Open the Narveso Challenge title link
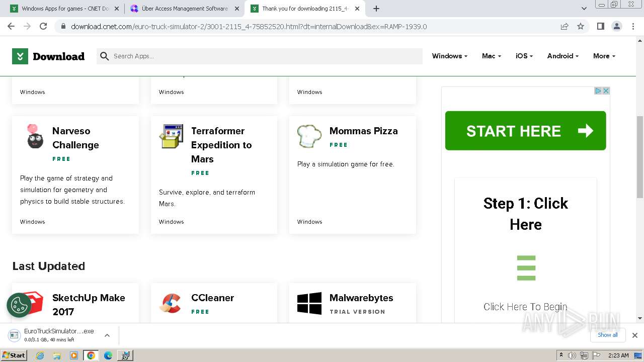This screenshot has width=644, height=362. point(75,138)
